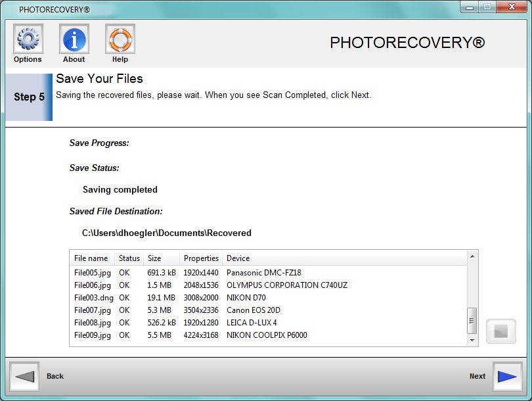This screenshot has height=401, width=532.
Task: Select the File009.jpg row
Action: click(268, 335)
